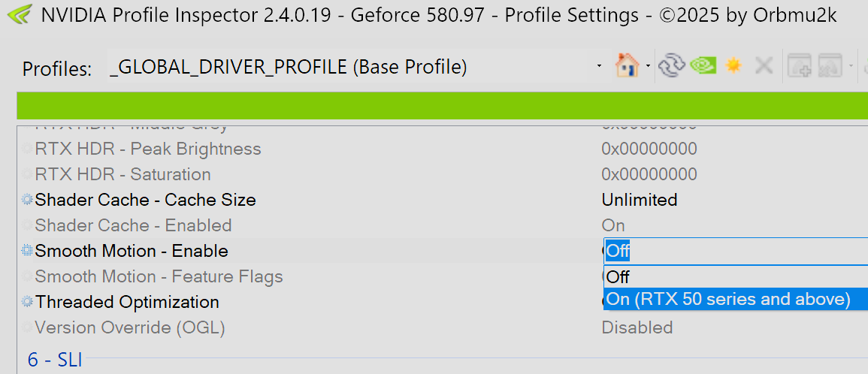Click the NVIDIA Profile Inspector title logo
This screenshot has width=868, height=374.
click(18, 16)
